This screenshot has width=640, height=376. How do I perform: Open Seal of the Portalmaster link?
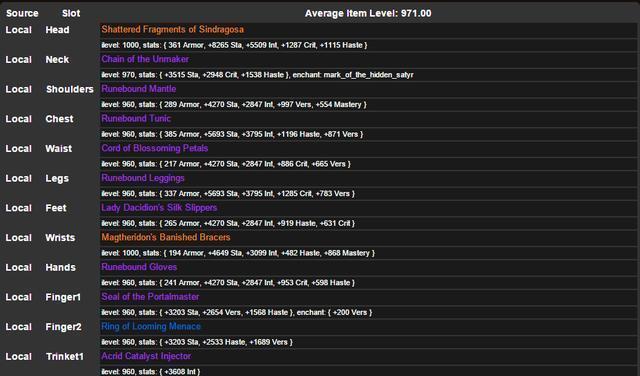click(x=150, y=297)
